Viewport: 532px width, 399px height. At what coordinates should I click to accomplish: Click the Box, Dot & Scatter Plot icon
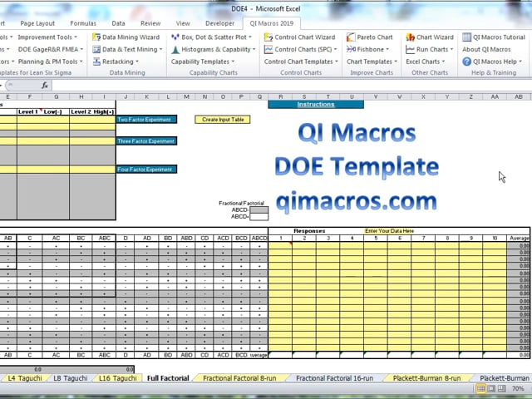click(x=175, y=37)
